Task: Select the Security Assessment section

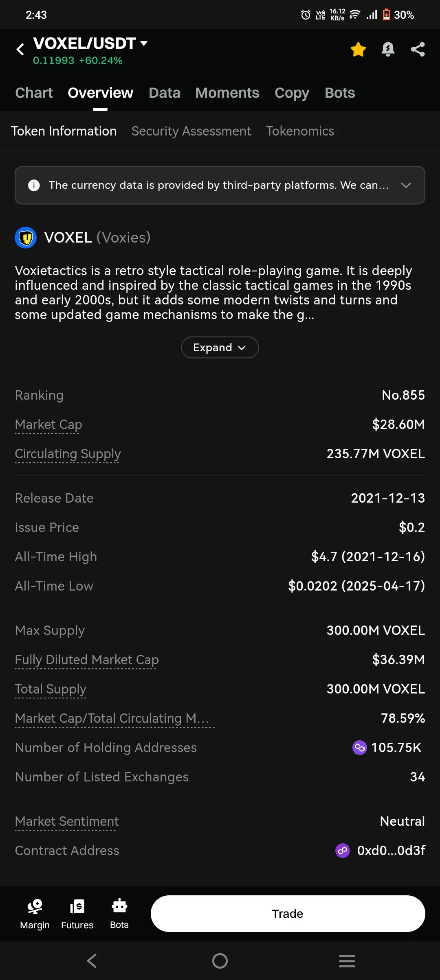Action: click(191, 131)
